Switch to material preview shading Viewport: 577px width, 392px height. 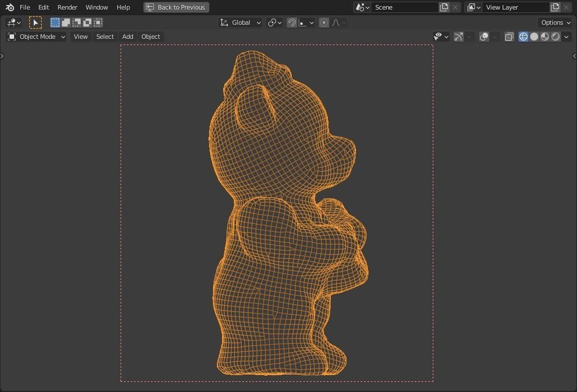(545, 37)
